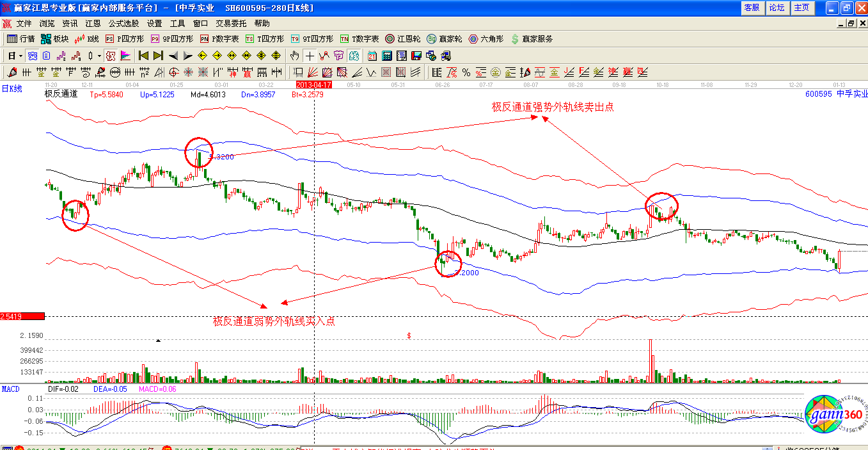Open the 江恩轮 Gann wheel tool

[x=403, y=39]
